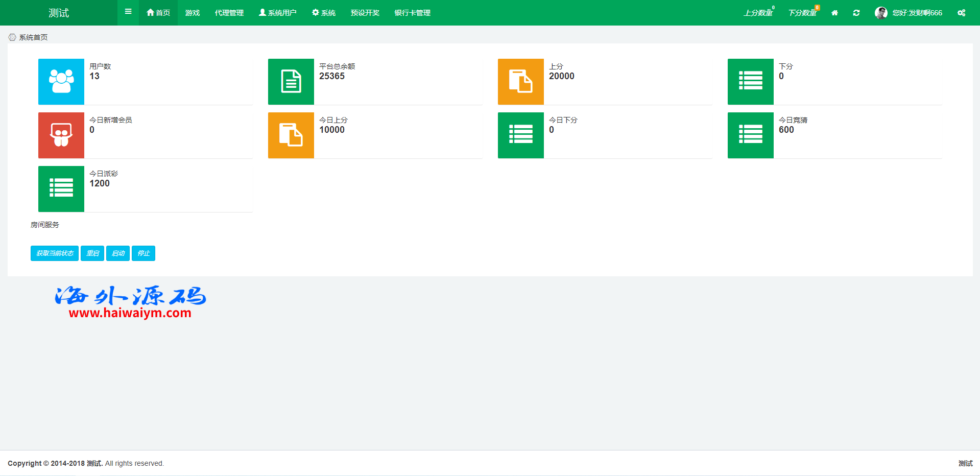Screen dimensions: 980x476
Task: Click the 测试 link in footer copyright
Action: (x=94, y=463)
